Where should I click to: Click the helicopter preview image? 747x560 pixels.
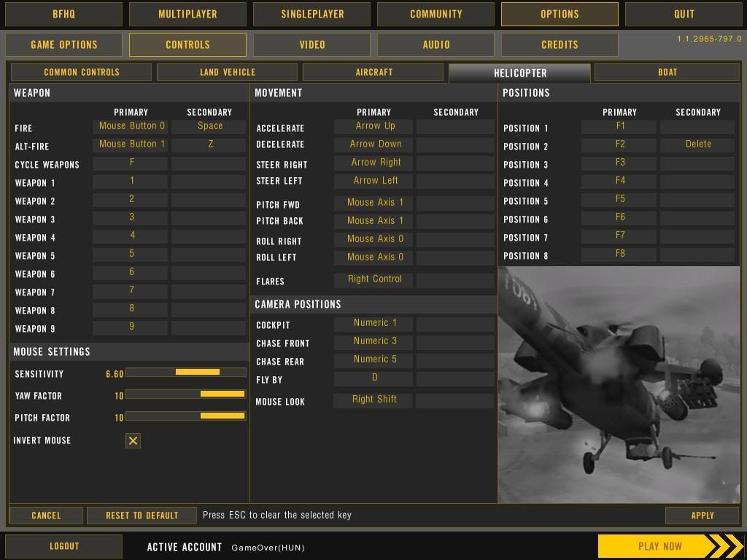coord(619,384)
